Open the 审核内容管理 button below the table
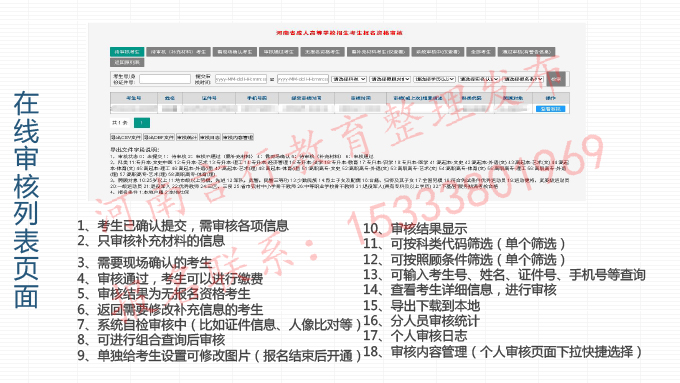Viewport: 680px width, 383px height. click(x=238, y=137)
